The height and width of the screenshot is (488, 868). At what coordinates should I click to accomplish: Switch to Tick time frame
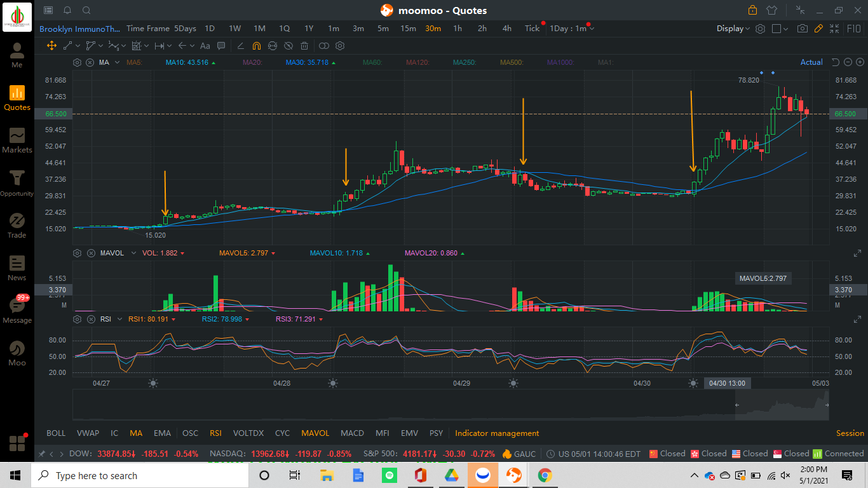point(532,29)
